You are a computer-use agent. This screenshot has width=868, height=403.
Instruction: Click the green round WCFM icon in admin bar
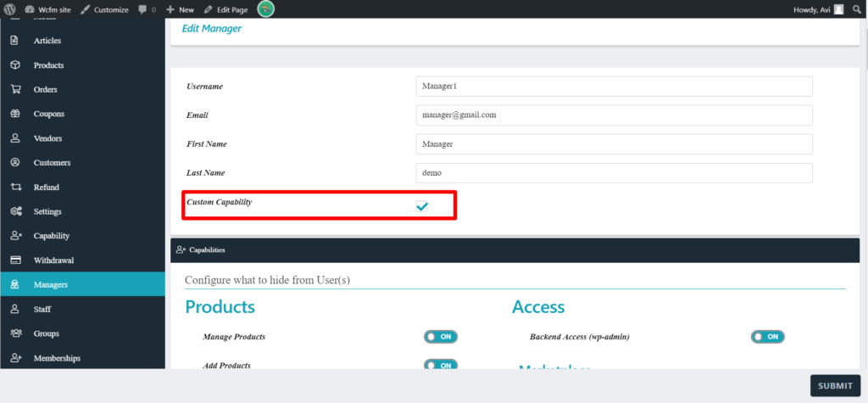coord(265,8)
